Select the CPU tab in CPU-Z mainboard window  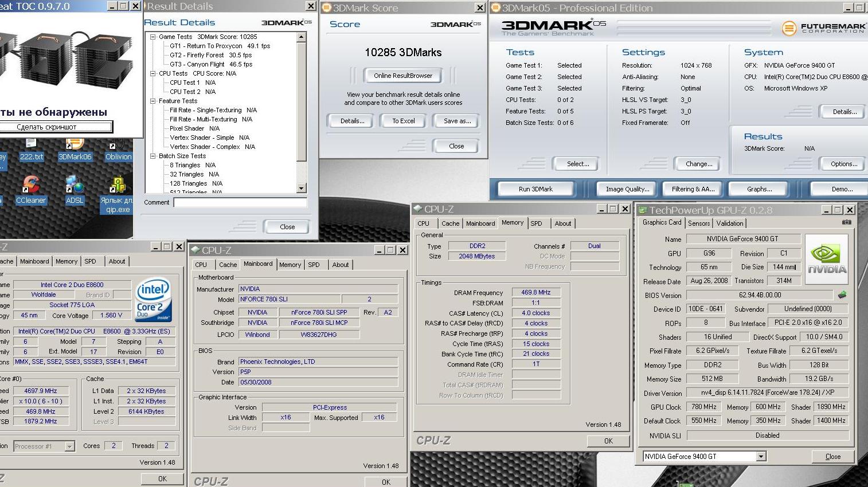(201, 265)
